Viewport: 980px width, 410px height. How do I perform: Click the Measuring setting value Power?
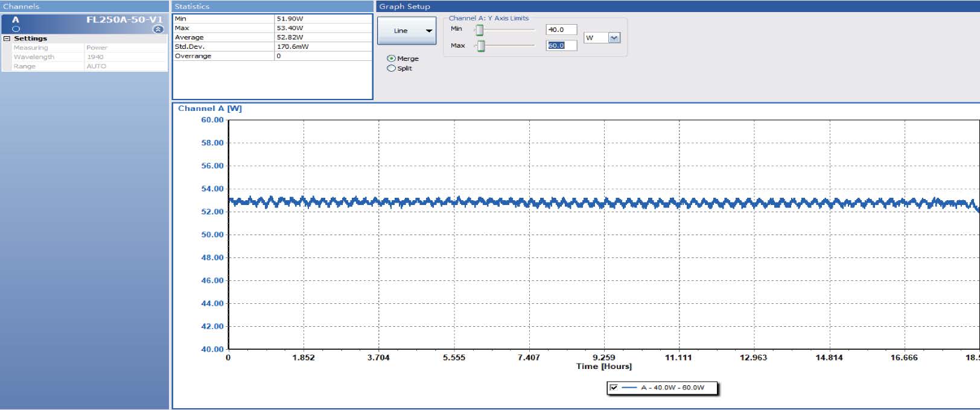point(97,48)
